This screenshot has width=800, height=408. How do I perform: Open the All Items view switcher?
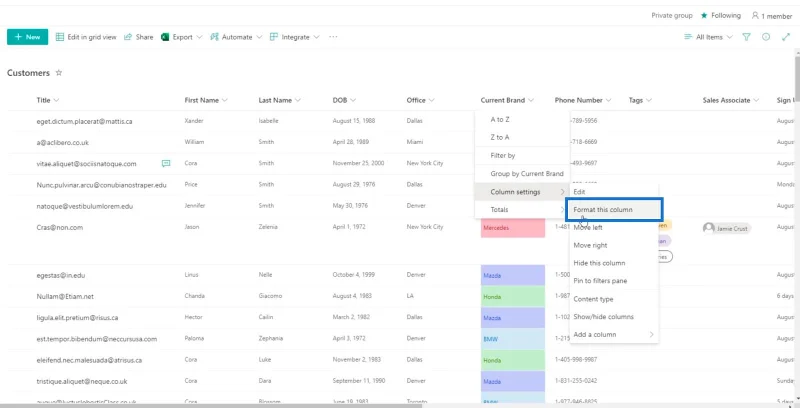(x=708, y=37)
